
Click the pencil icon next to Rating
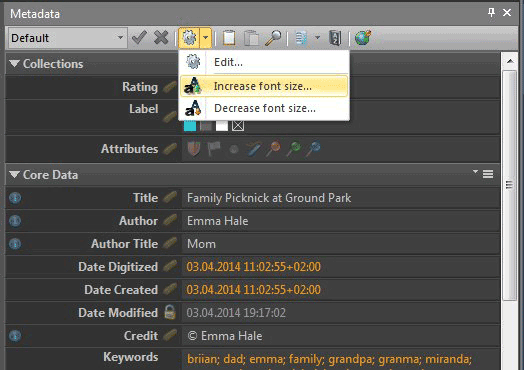tap(170, 87)
